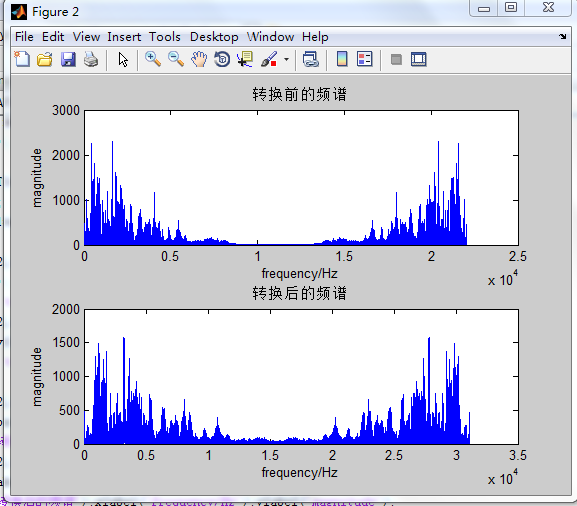Select the Brush data tool

click(x=269, y=59)
